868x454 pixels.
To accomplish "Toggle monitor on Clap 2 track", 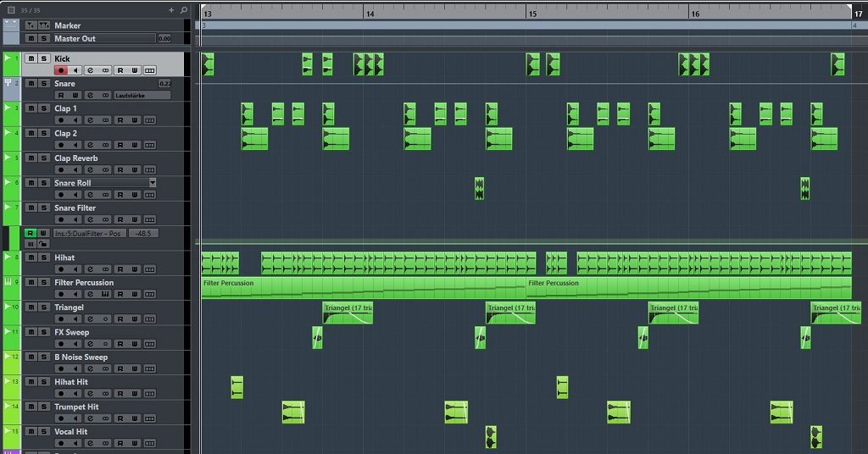I will (75, 145).
